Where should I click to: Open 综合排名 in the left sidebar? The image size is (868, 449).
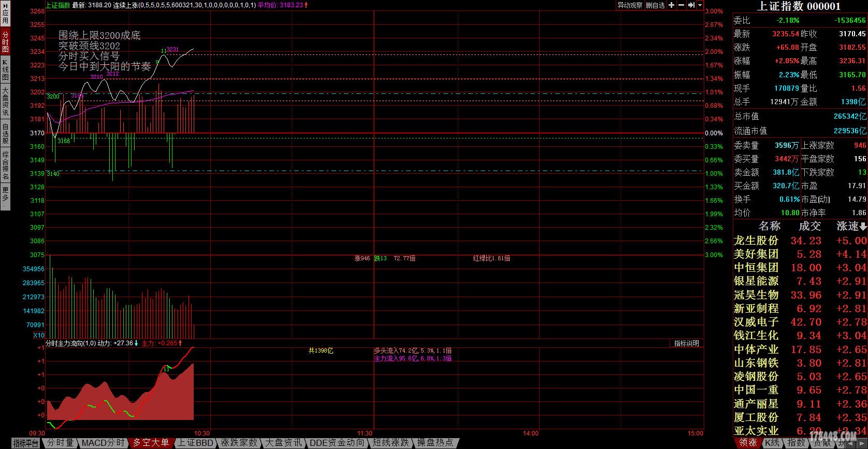click(5, 166)
